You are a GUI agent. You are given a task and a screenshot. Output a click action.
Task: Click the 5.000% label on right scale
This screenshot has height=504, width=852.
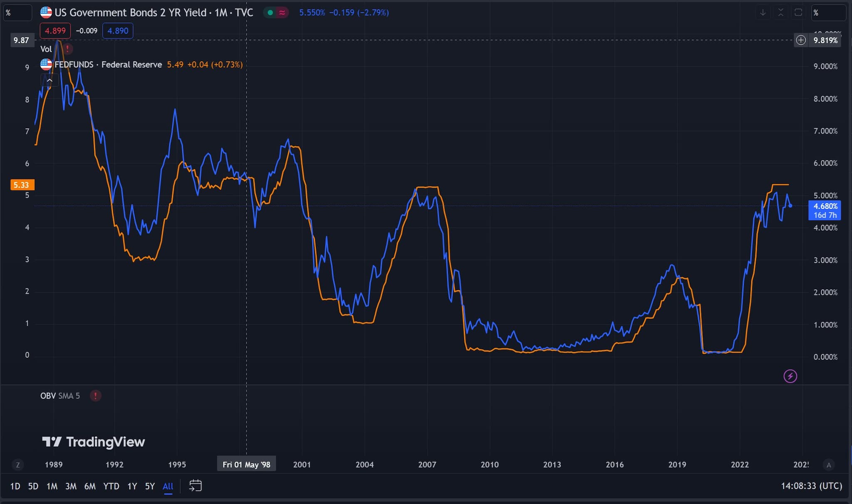tap(825, 195)
